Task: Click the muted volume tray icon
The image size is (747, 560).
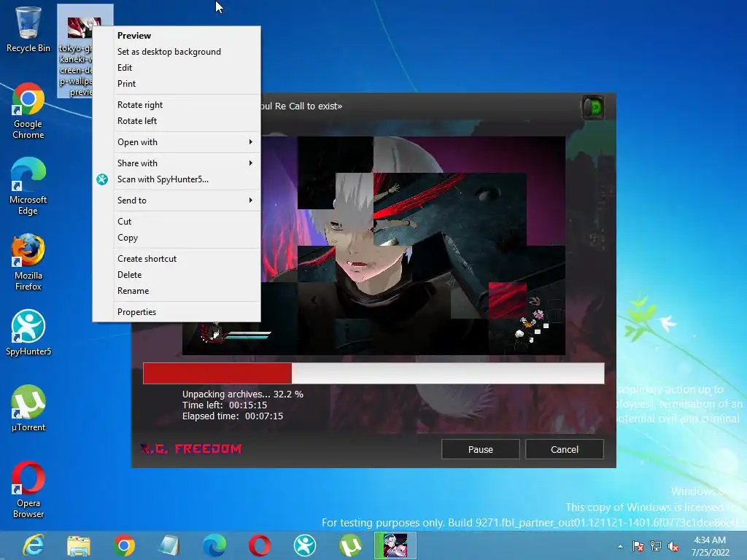Action: tap(673, 546)
